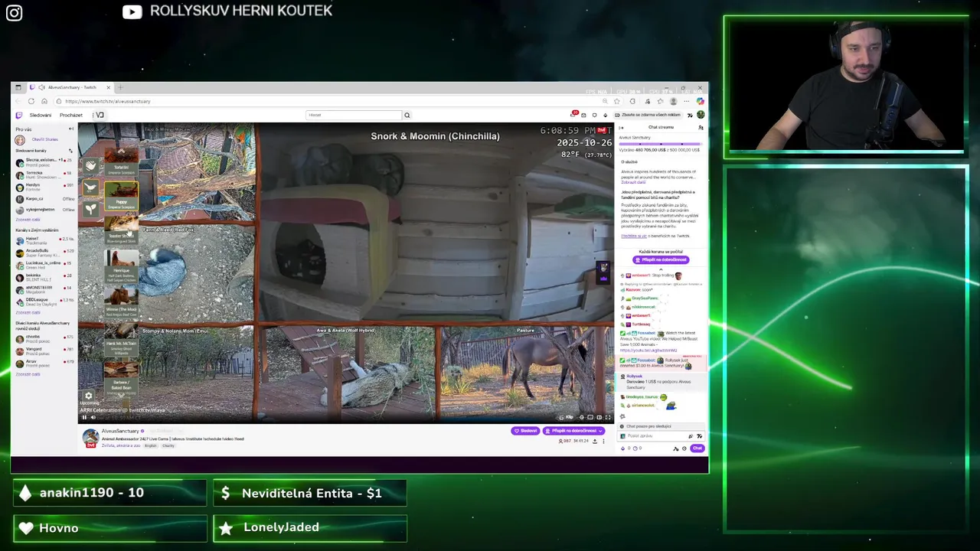Screen dimensions: 980x551
Task: Open more options dots below stream
Action: tap(603, 442)
